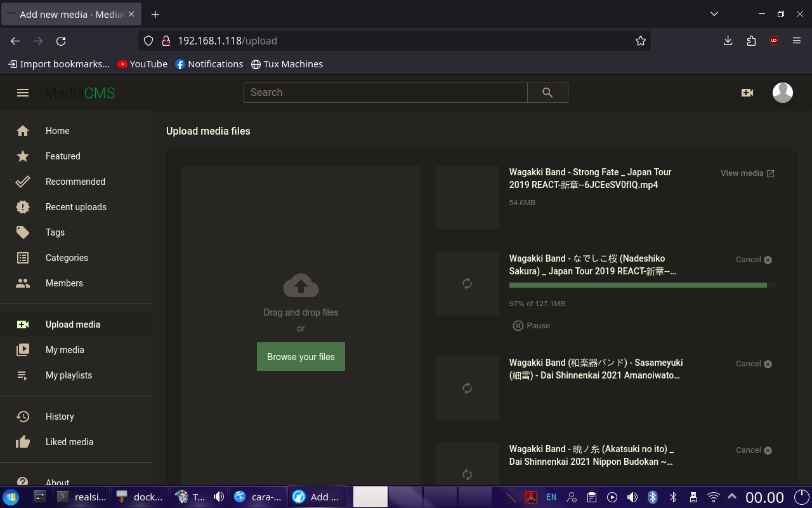Click the site security shield icon
This screenshot has height=508, width=812.
(148, 41)
